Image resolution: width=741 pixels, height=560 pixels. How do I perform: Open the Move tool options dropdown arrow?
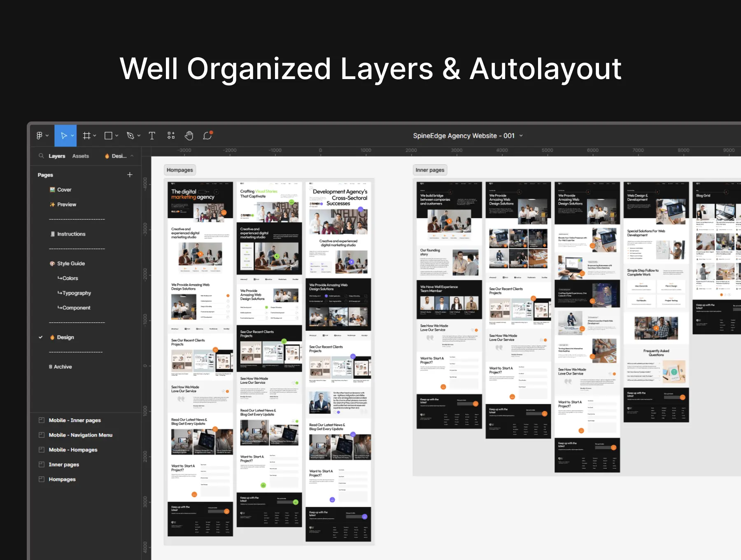coord(72,135)
